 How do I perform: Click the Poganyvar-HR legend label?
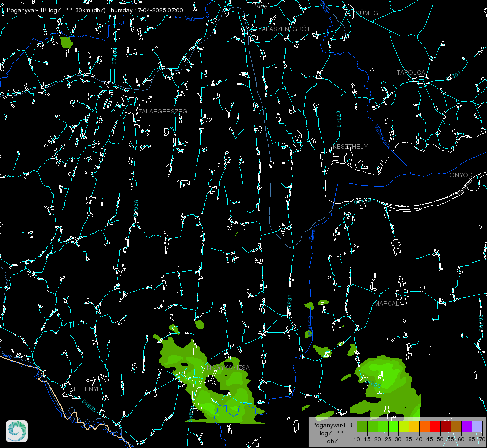coord(332,425)
